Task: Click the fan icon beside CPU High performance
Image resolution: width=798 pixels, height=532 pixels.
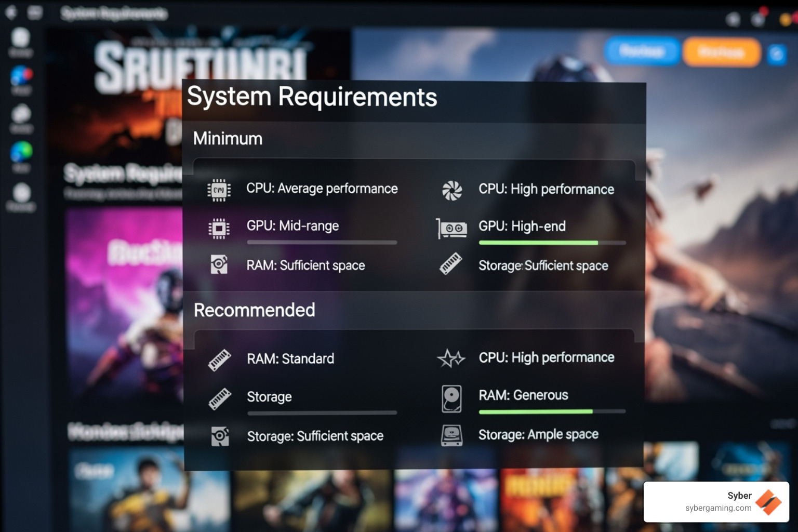Action: tap(451, 190)
